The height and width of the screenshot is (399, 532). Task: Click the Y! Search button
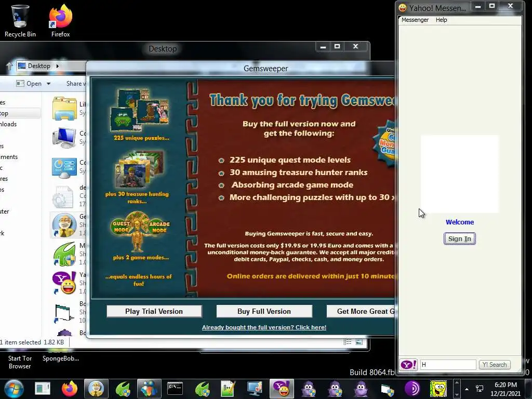click(495, 365)
